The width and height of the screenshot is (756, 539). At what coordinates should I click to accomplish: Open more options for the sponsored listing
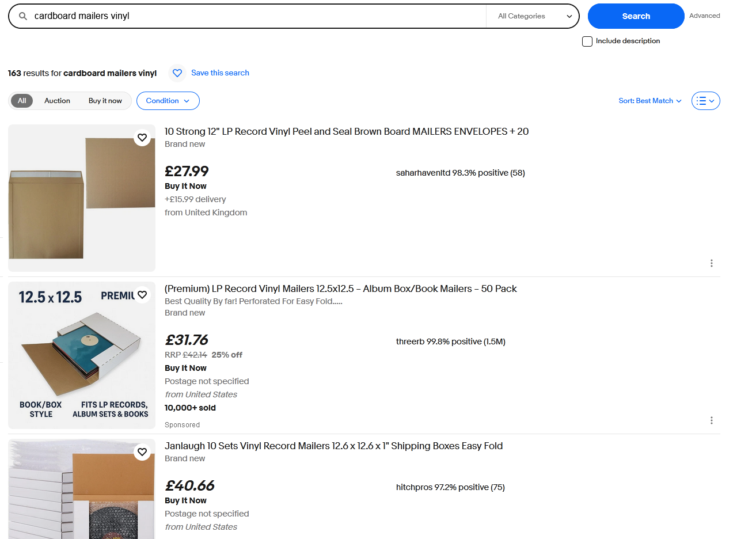pos(712,420)
